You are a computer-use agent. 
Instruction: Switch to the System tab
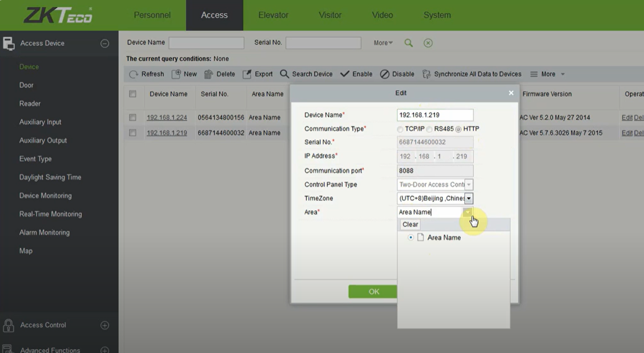point(437,15)
